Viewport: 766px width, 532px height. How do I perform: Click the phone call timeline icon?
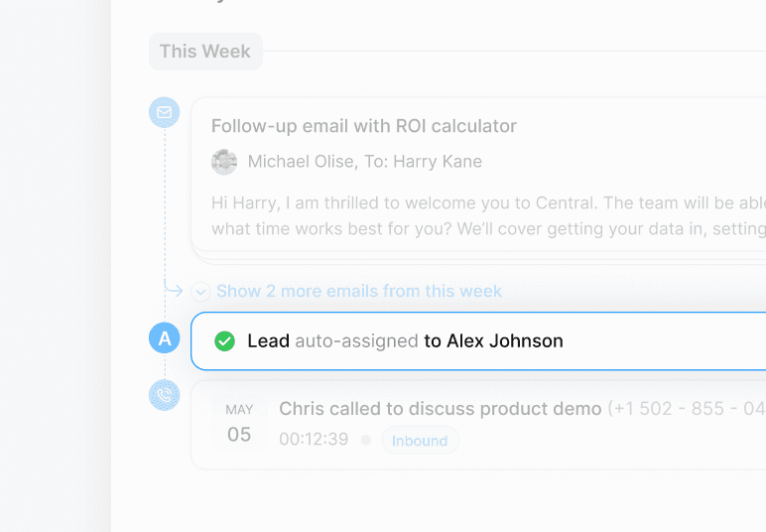(x=164, y=395)
